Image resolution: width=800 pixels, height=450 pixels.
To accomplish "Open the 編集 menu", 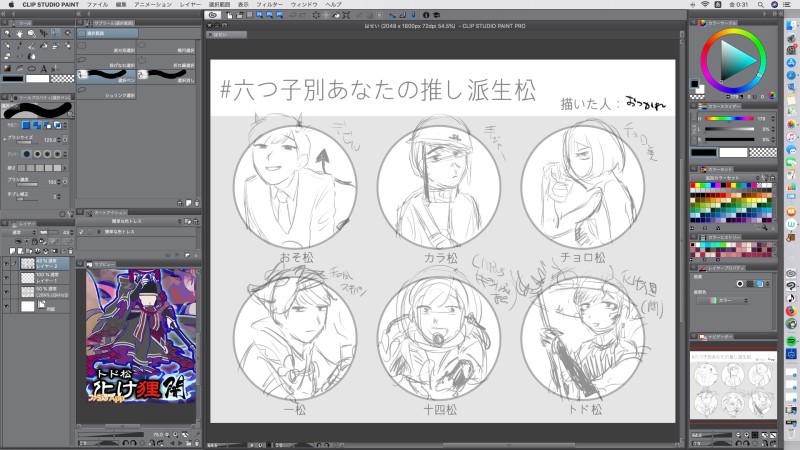I will tap(121, 4).
